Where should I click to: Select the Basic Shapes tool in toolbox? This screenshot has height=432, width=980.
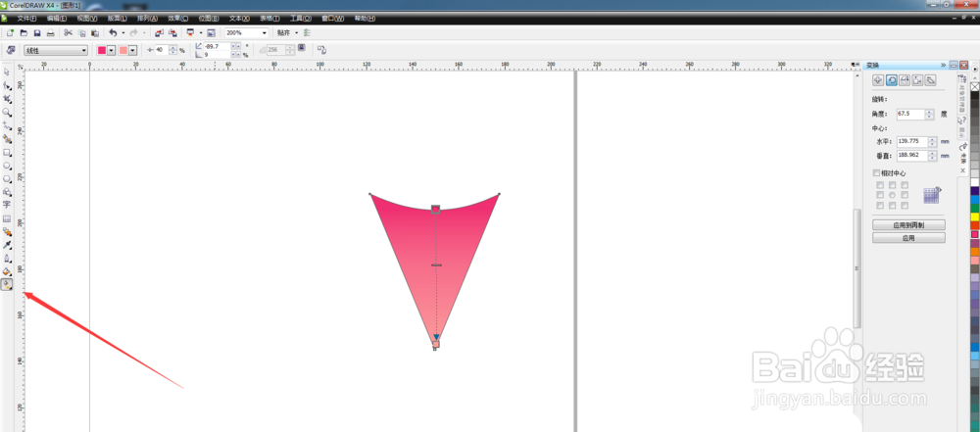(x=7, y=192)
